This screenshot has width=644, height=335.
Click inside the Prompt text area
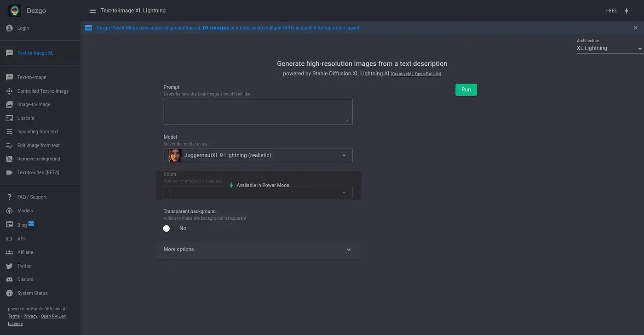[x=258, y=112]
